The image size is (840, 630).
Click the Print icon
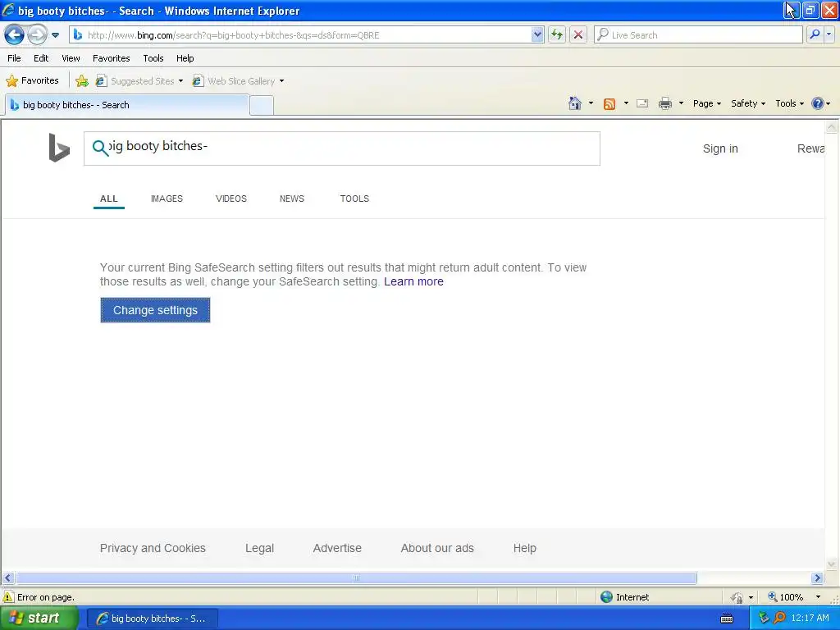tap(664, 103)
